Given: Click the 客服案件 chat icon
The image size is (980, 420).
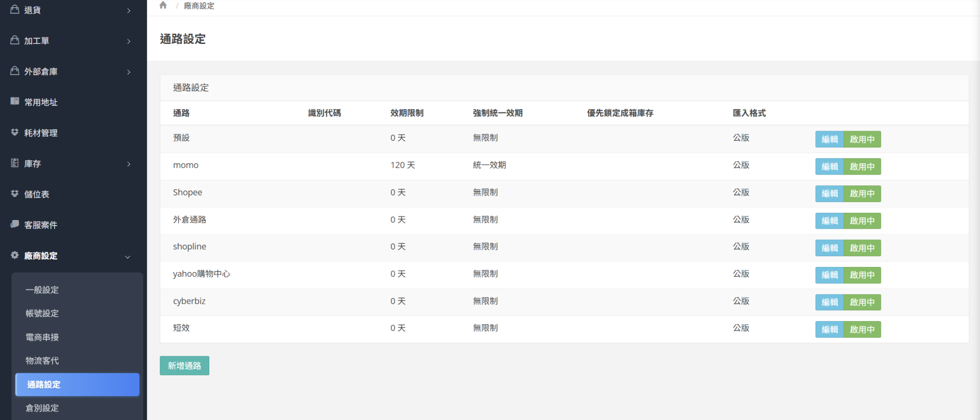Looking at the screenshot, I should (15, 225).
